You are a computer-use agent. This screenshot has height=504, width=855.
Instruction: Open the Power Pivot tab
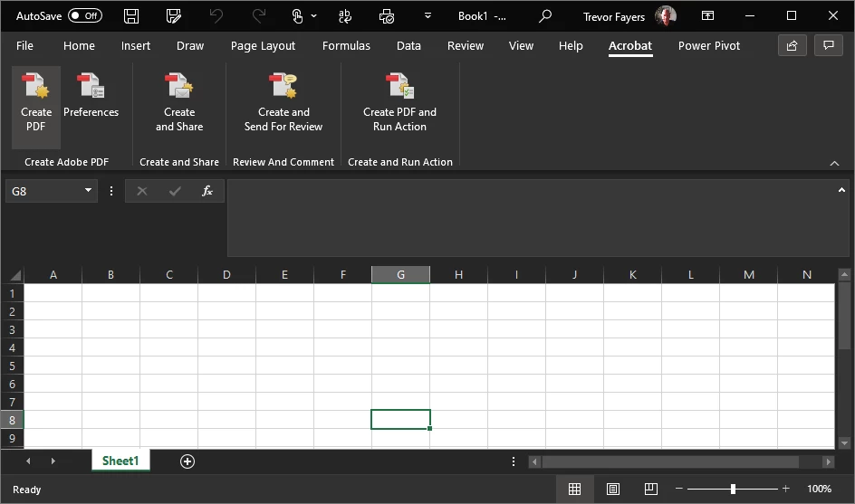click(x=709, y=46)
